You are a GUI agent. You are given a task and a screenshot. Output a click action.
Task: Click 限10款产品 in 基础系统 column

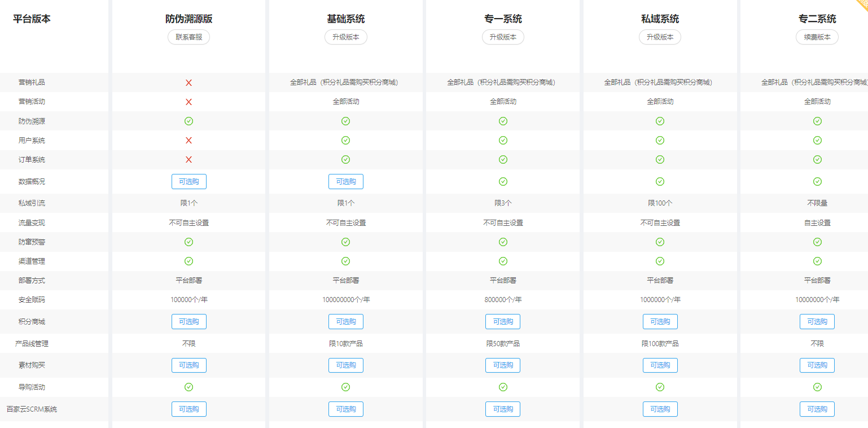tap(346, 343)
